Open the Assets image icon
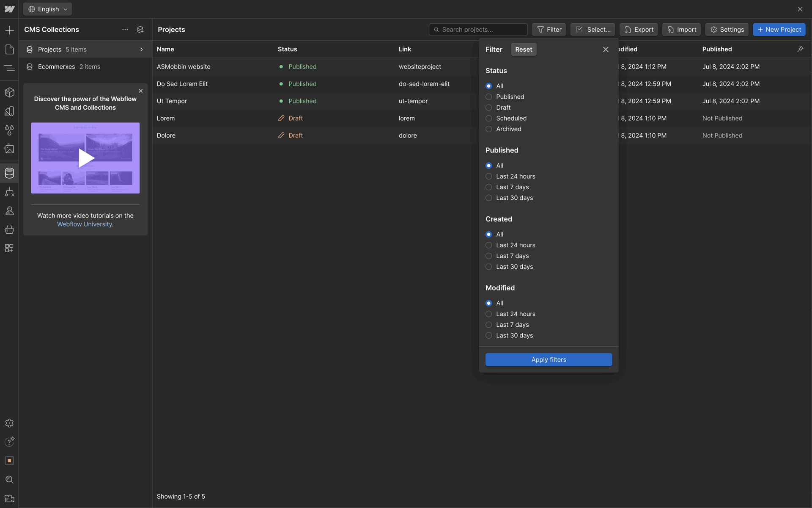Viewport: 812px width, 508px height. click(9, 149)
